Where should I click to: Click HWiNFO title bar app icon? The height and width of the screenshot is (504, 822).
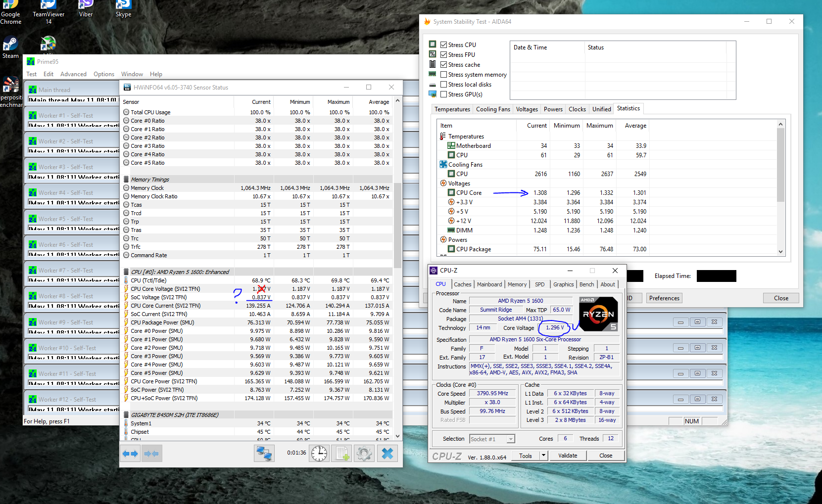tap(127, 88)
